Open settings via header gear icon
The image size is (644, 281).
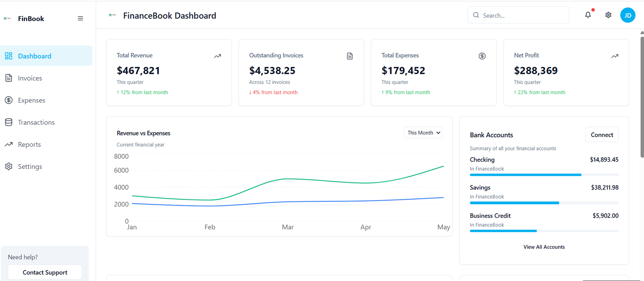608,15
